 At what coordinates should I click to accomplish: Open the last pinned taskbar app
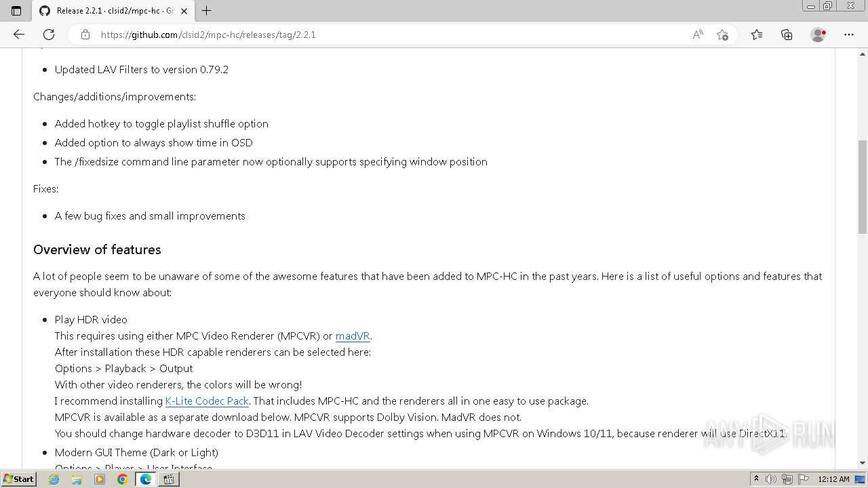coord(169,479)
